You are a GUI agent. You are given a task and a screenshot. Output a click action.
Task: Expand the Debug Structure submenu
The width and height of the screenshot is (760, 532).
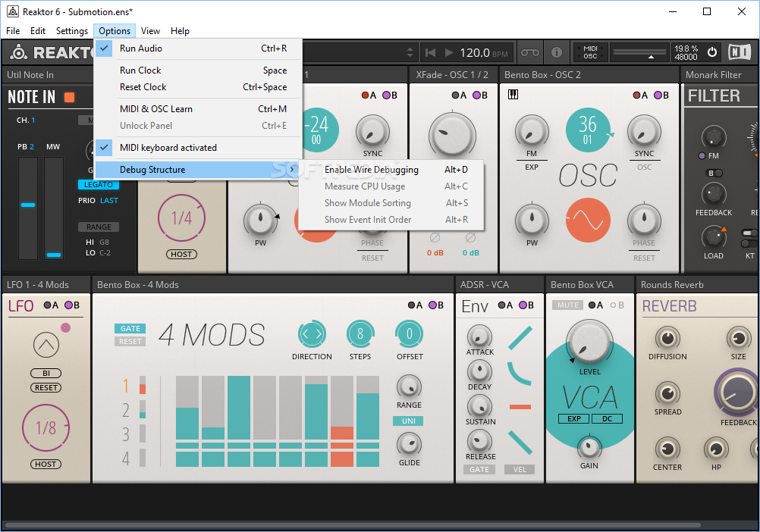coord(198,170)
